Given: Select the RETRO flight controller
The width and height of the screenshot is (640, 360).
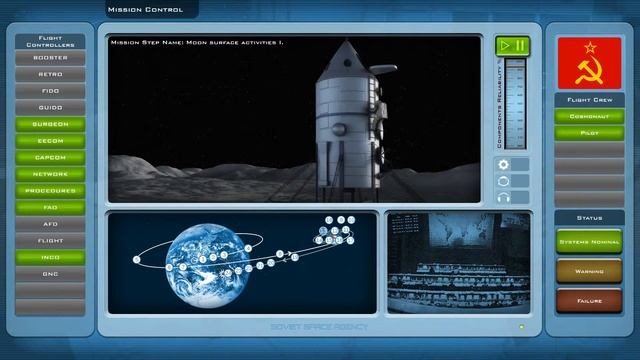Looking at the screenshot, I should tap(50, 75).
